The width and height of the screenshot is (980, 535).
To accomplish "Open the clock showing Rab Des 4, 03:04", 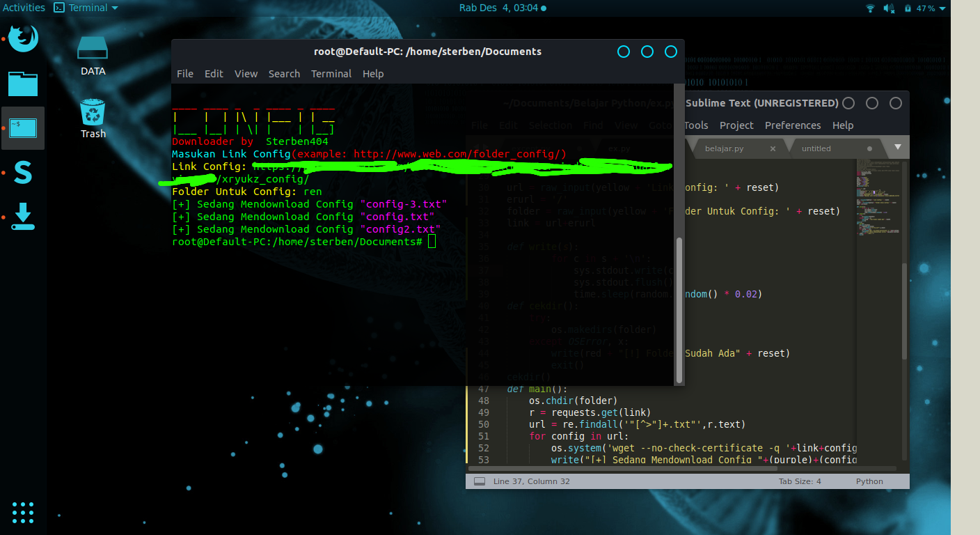I will click(503, 8).
